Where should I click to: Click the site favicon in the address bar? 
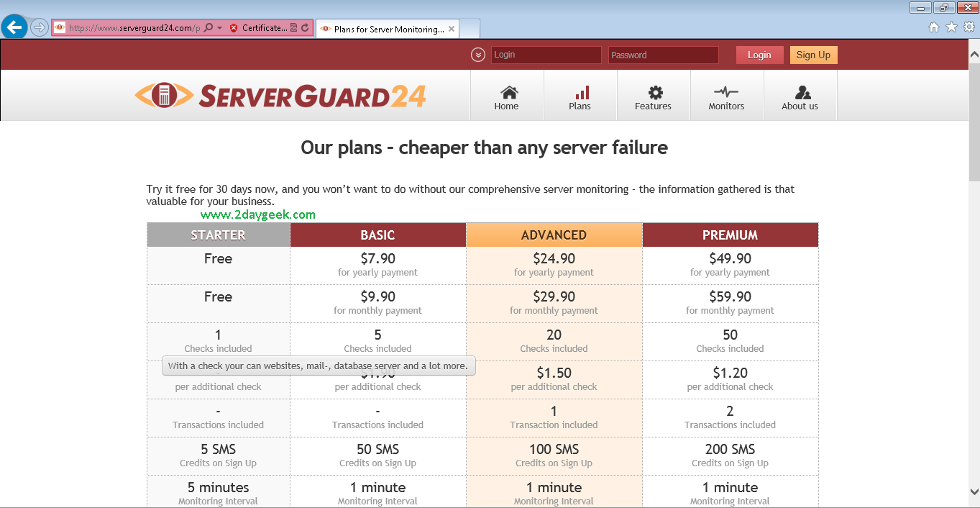coord(60,28)
